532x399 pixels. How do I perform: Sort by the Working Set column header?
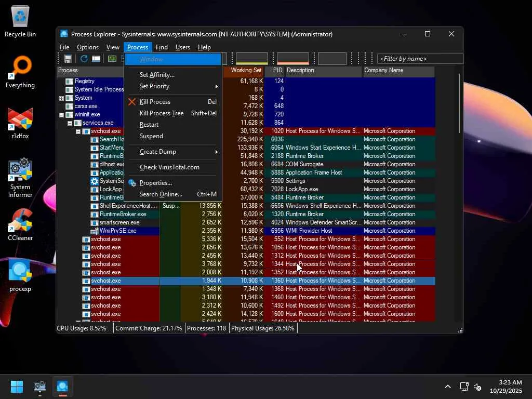(243, 71)
